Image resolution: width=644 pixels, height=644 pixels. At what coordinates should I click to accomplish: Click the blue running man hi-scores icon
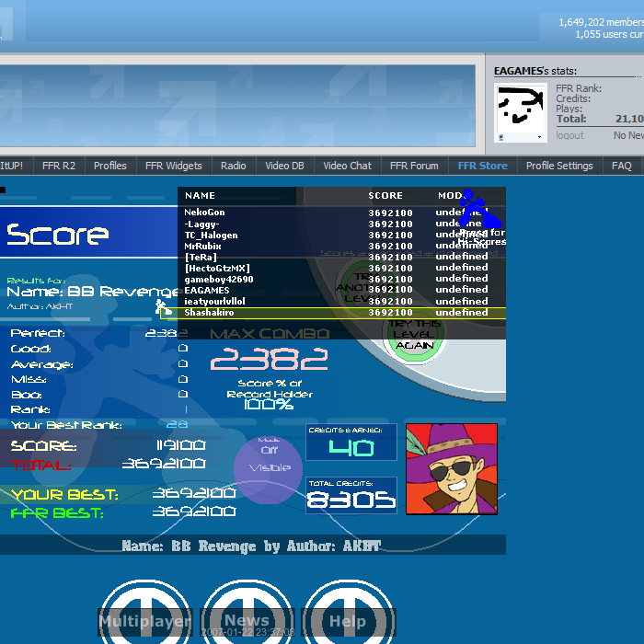point(479,211)
